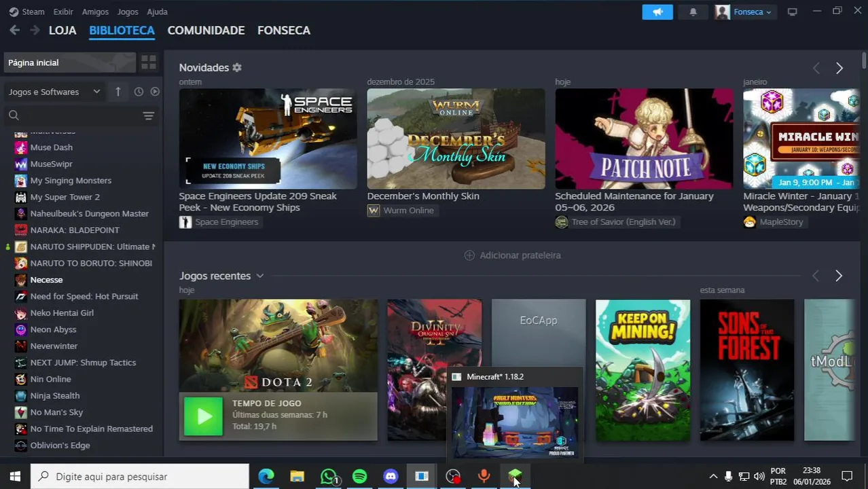Click Adicionar prateleira
868x489 pixels.
513,255
